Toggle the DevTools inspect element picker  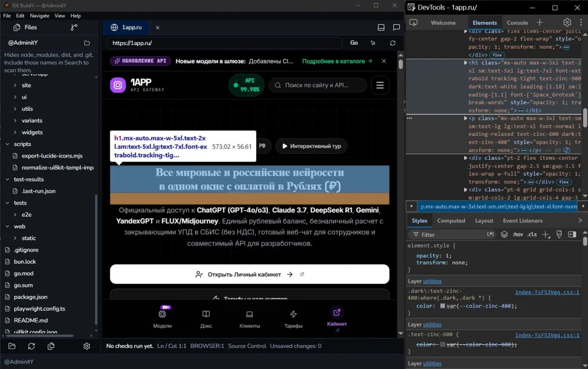(413, 22)
